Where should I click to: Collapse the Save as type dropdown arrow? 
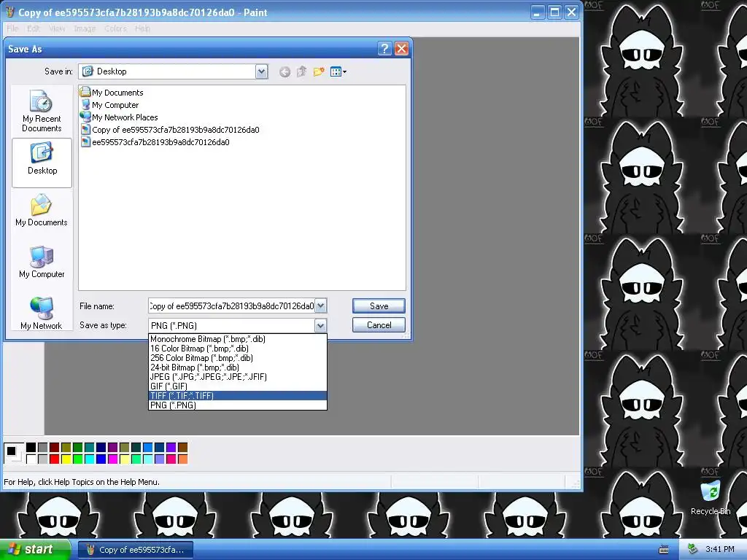(x=321, y=326)
